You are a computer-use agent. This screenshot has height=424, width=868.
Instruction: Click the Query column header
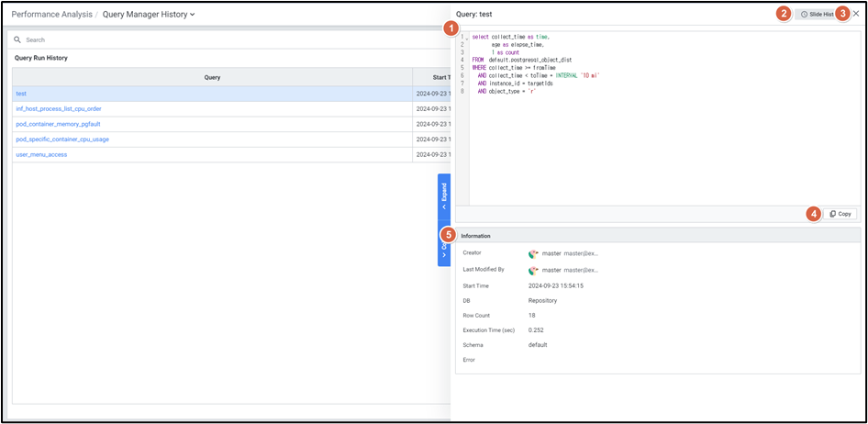click(x=212, y=78)
